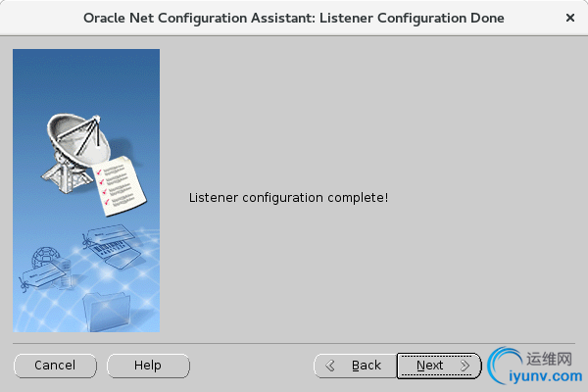Screen dimensions: 588x392
Task: Click the satellite dish wizard illustration
Action: pyautogui.click(x=86, y=190)
